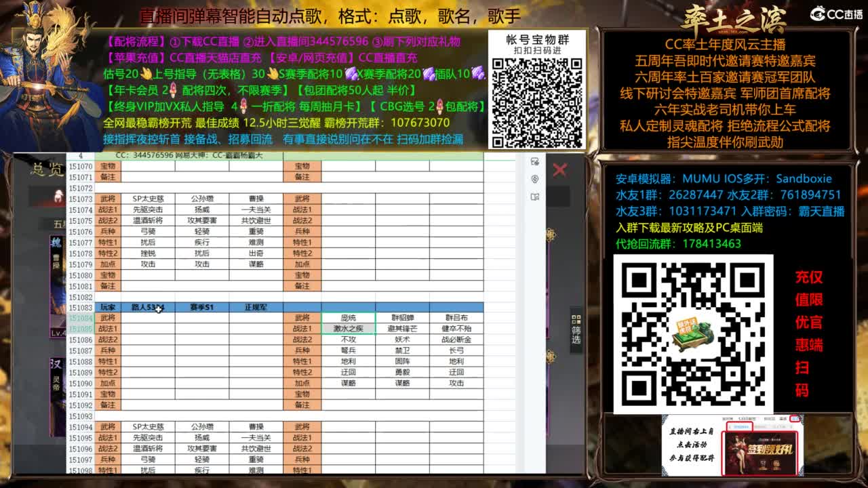868x488 pixels.
Task: Open the rightmost red menu item atop the activity popup
Action: tap(795, 418)
